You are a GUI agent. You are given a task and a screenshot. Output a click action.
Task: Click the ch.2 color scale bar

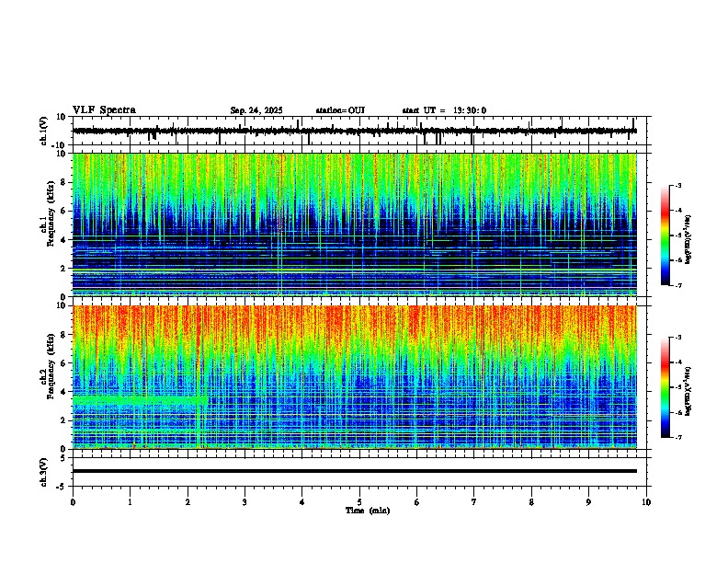(665, 387)
